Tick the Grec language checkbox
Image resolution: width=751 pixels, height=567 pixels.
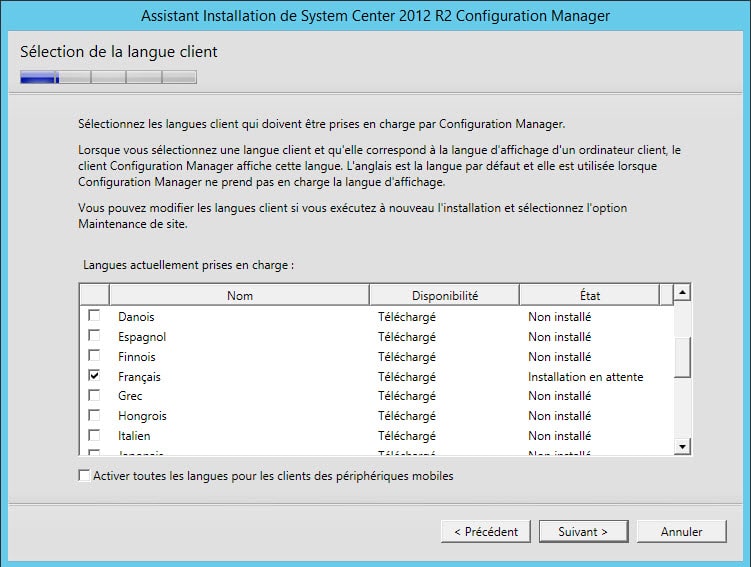(x=94, y=396)
